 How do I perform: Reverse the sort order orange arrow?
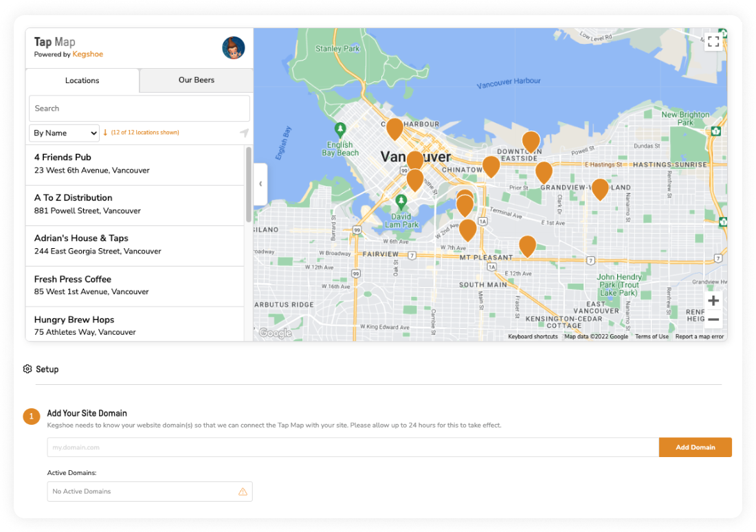[105, 132]
